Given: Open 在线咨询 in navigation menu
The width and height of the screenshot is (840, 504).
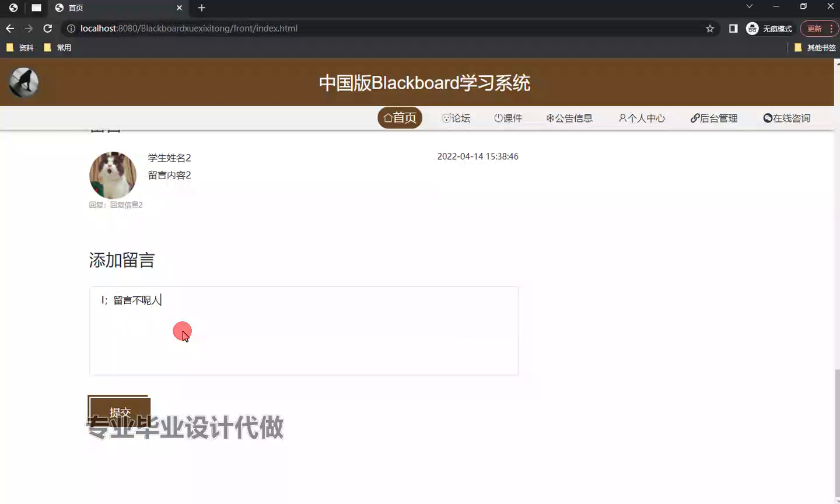Looking at the screenshot, I should [x=787, y=118].
